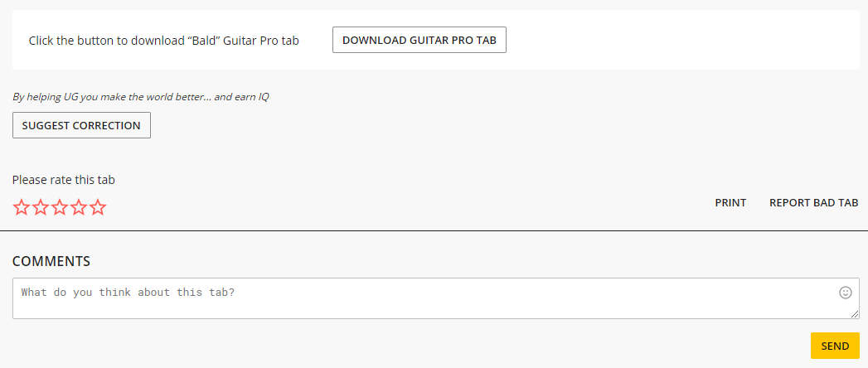
Task: Rate this tab two stars
Action: 41,207
